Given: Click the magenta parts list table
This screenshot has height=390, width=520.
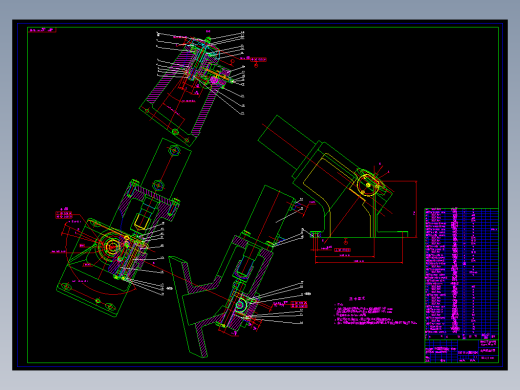Looking at the screenshot, I should 462,274.
